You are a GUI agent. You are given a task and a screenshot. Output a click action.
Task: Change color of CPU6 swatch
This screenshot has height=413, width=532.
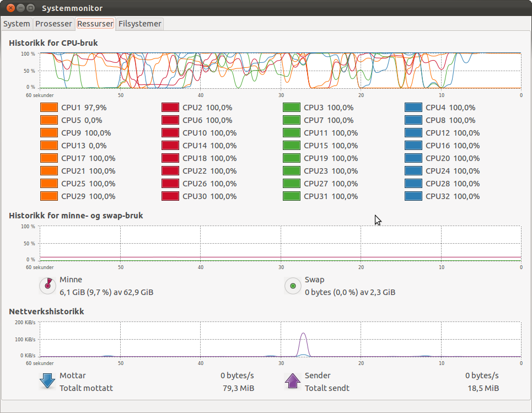coord(170,120)
